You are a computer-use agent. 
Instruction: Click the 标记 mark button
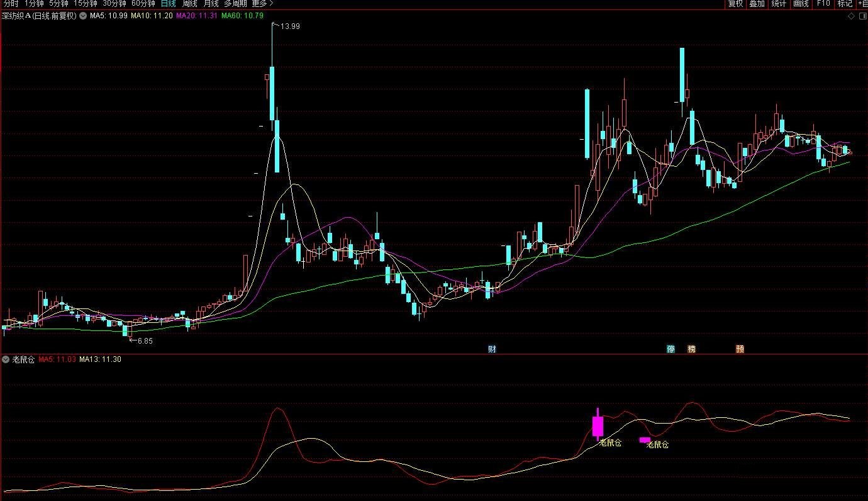[845, 4]
